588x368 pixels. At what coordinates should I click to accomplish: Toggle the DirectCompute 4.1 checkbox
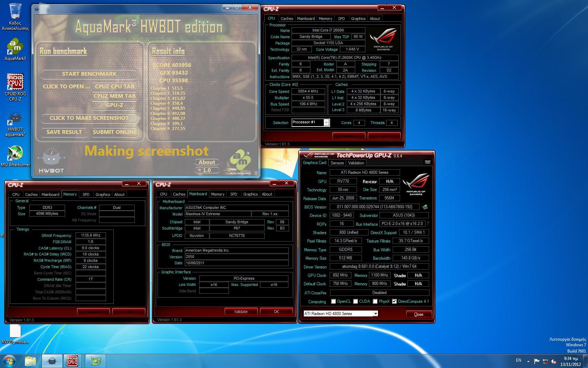(x=394, y=301)
